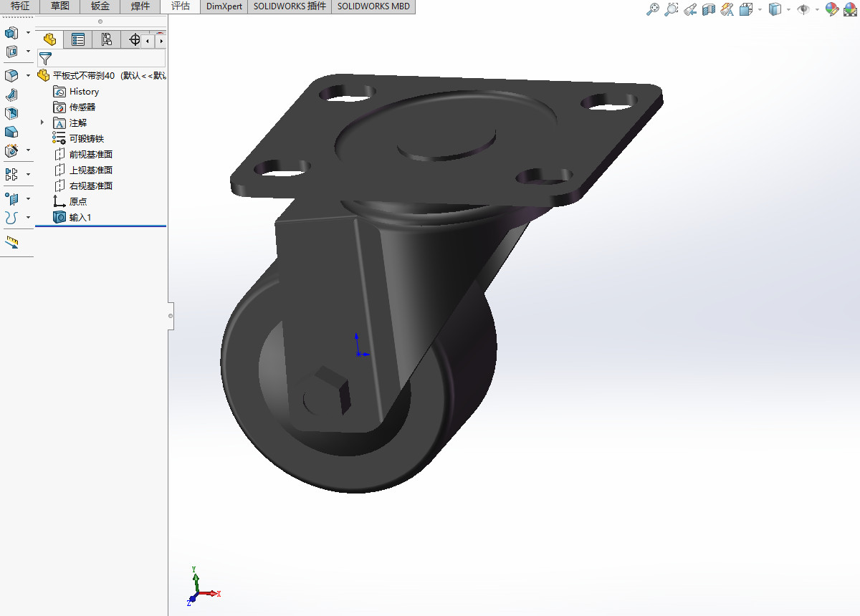Viewport: 860px width, 616px height.
Task: Click the Instant3D ruler icon
Action: pyautogui.click(x=11, y=243)
